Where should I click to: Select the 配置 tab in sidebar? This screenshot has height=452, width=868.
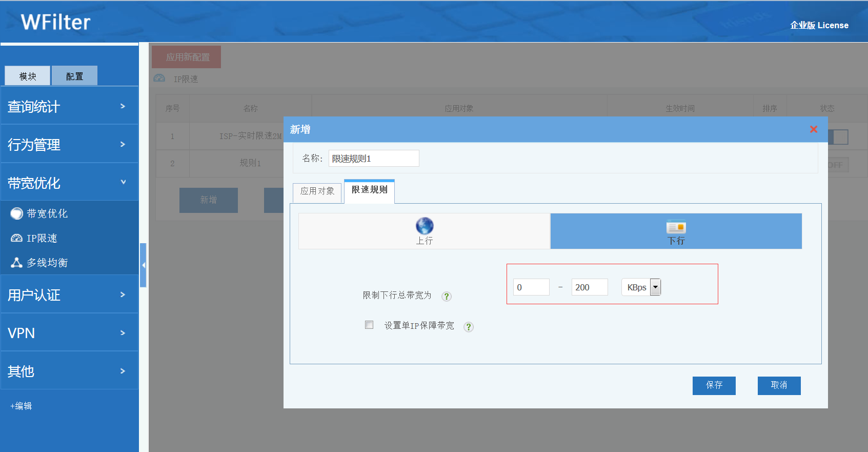74,76
